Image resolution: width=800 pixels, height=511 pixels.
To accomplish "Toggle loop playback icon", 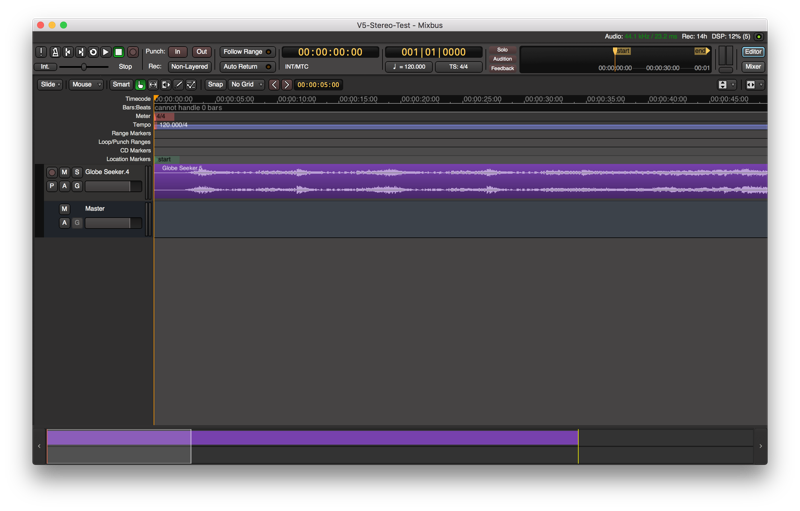I will coord(93,52).
